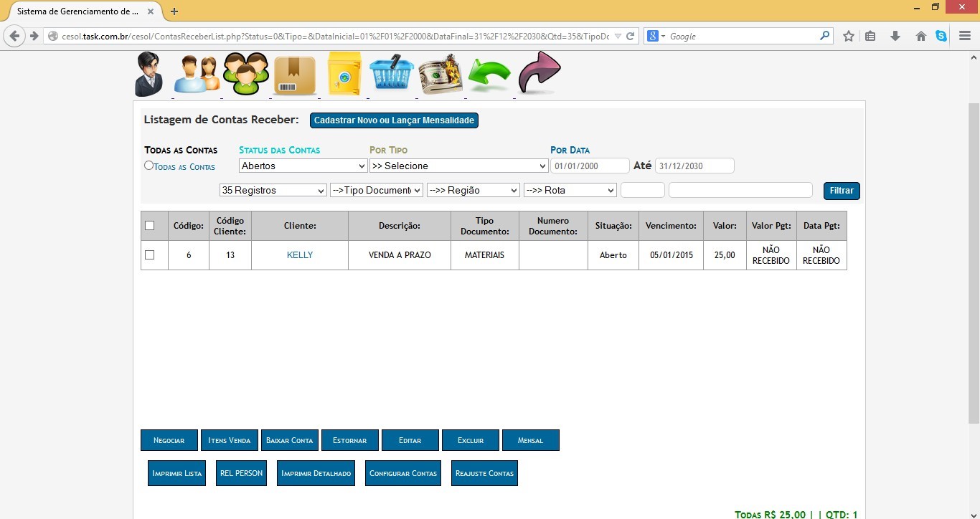Click the Skype icon in browser toolbar
Viewport: 980px width, 519px height.
[x=941, y=36]
